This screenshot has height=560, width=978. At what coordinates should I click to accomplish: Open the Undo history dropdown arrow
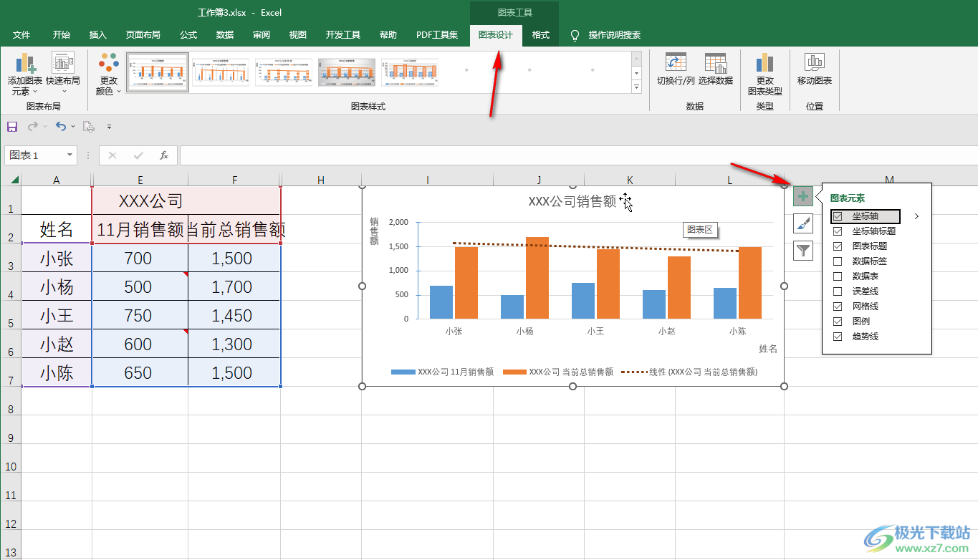coord(74,127)
